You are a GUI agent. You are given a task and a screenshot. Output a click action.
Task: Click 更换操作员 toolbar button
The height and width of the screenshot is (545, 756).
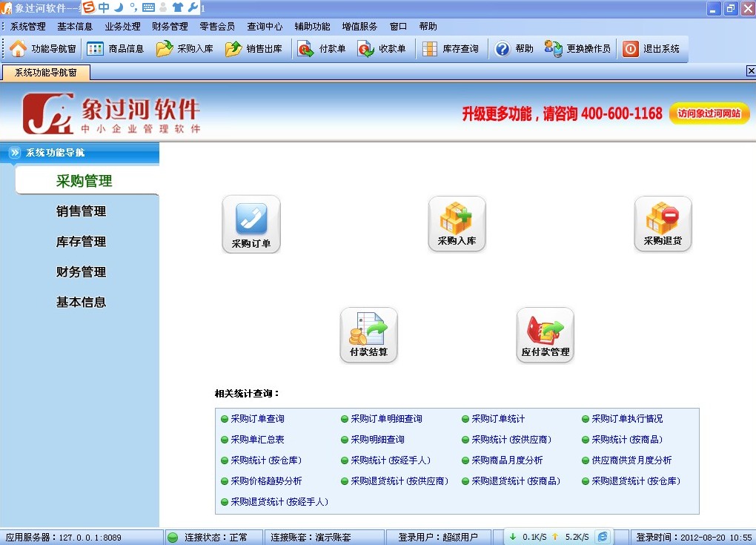(x=578, y=49)
